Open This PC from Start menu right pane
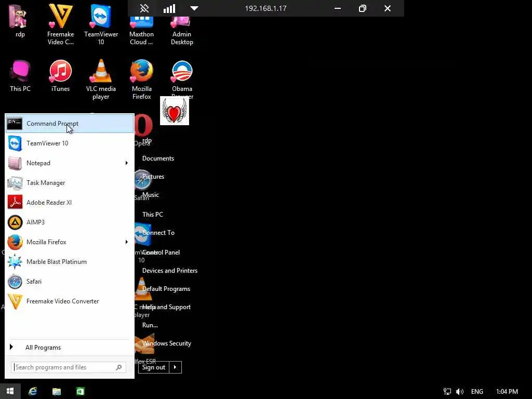The width and height of the screenshot is (532, 399). (x=152, y=215)
